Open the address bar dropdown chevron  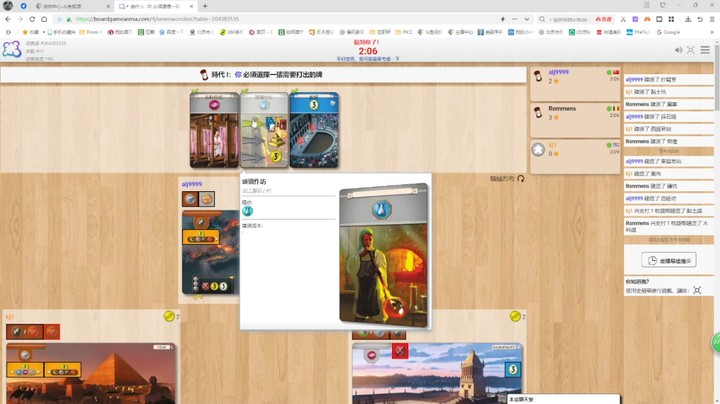527,19
